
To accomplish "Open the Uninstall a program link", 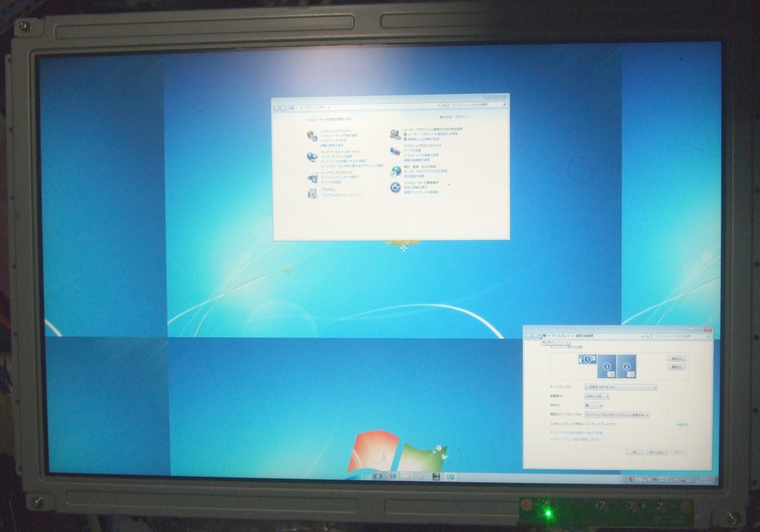I will point(341,195).
